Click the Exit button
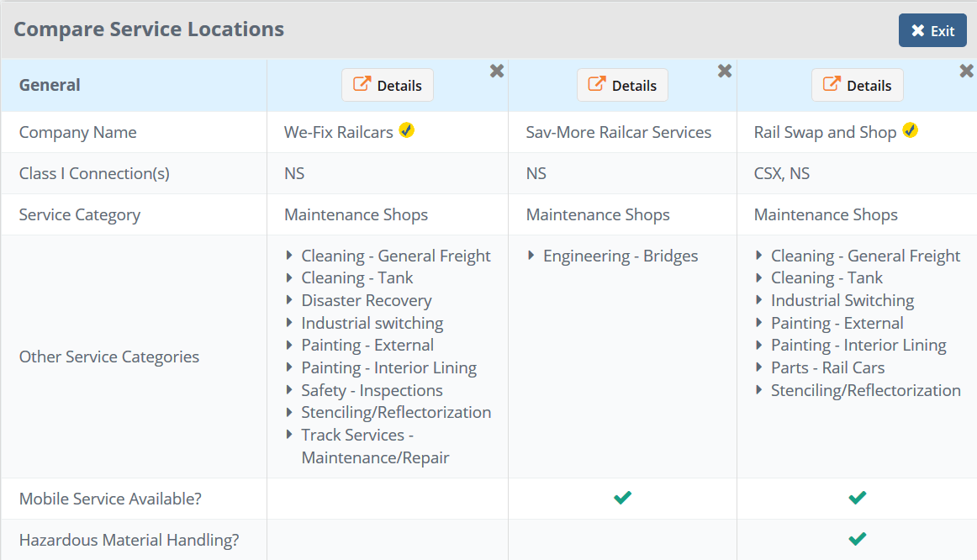The image size is (977, 560). 932,30
